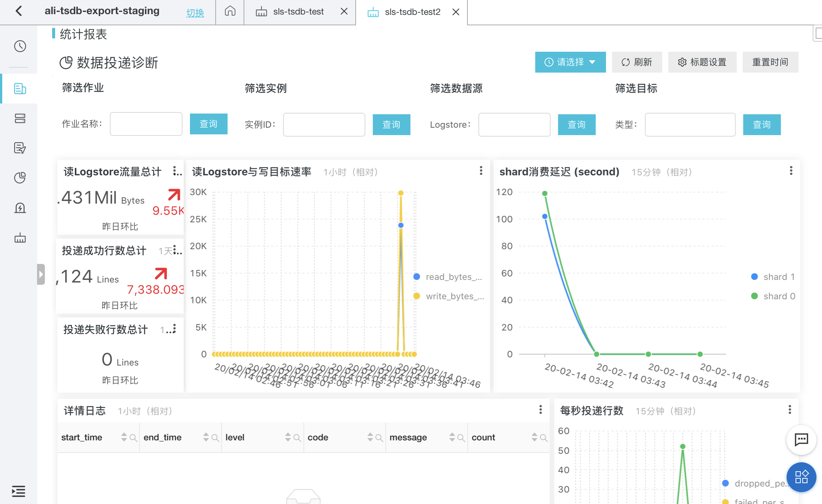
Task: Open more menu of 投递成功行数总计 card
Action: pyautogui.click(x=175, y=250)
